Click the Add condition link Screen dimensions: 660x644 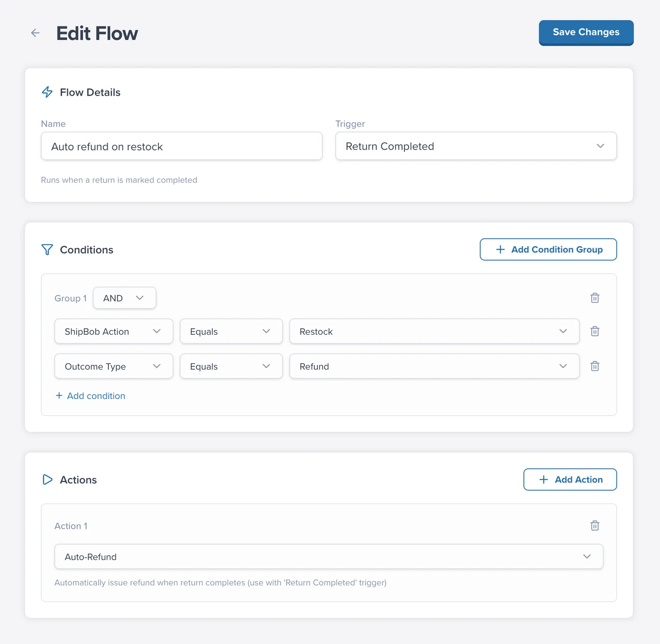click(x=90, y=396)
